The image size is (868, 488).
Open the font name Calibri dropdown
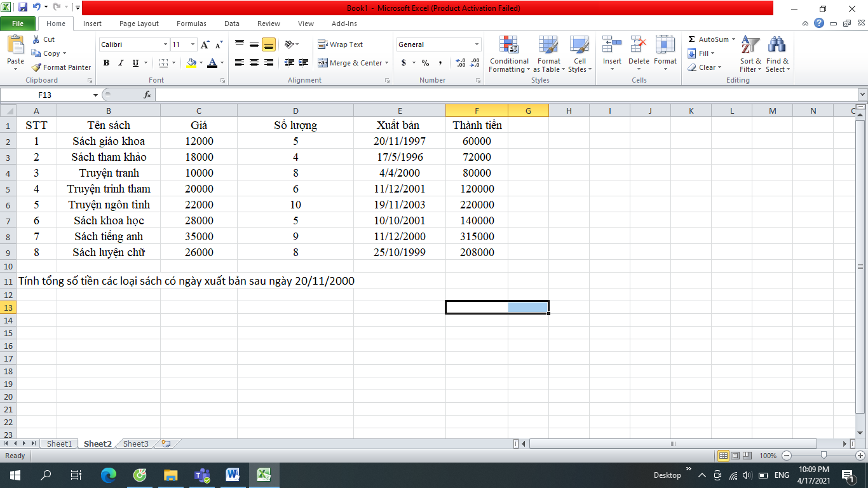point(165,44)
